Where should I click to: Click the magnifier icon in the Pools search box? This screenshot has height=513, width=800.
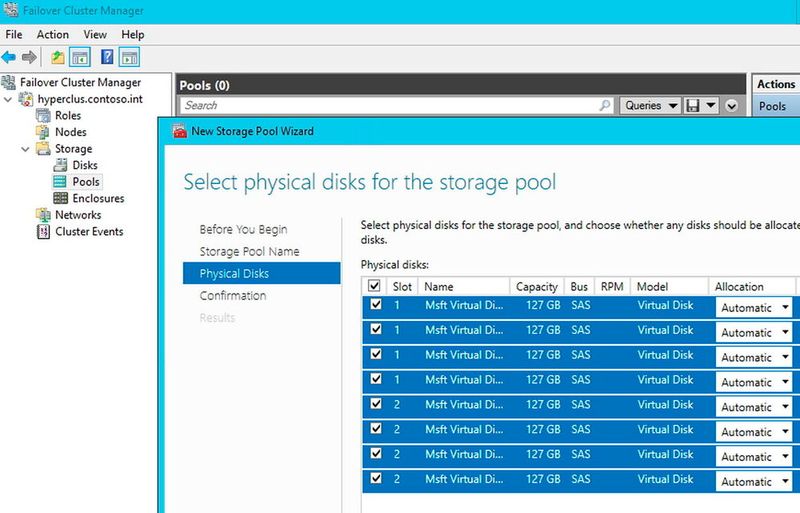[x=605, y=105]
